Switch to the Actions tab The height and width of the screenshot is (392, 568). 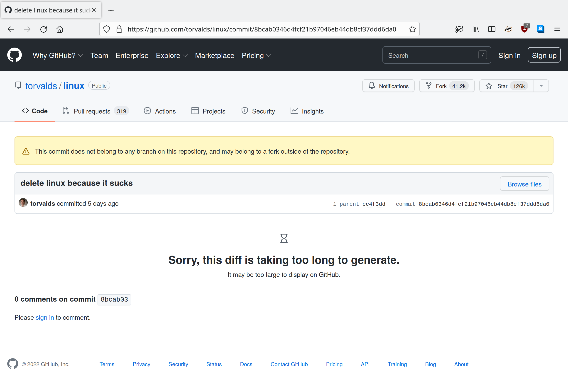[x=160, y=111]
